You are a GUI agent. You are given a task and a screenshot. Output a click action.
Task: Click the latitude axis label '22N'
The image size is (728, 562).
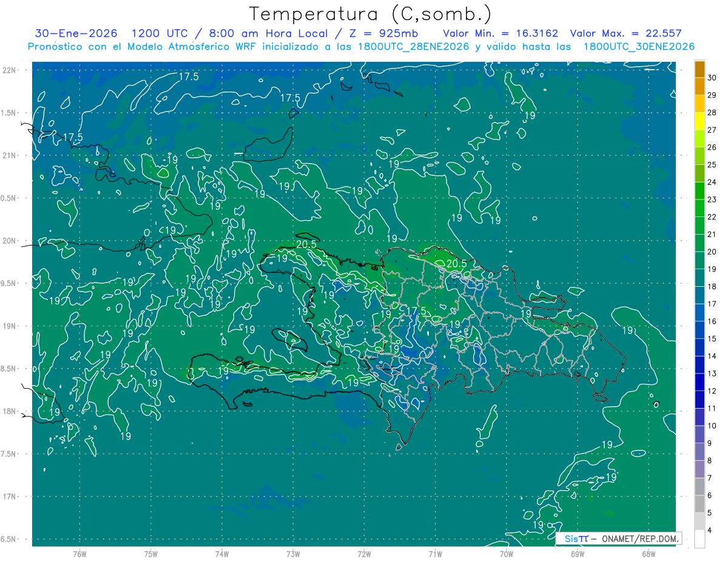10,70
